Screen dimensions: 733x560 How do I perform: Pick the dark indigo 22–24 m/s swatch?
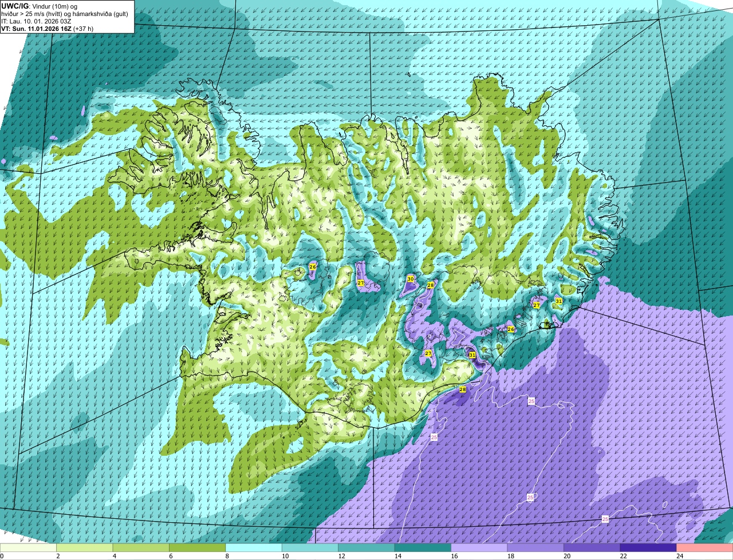pos(648,547)
